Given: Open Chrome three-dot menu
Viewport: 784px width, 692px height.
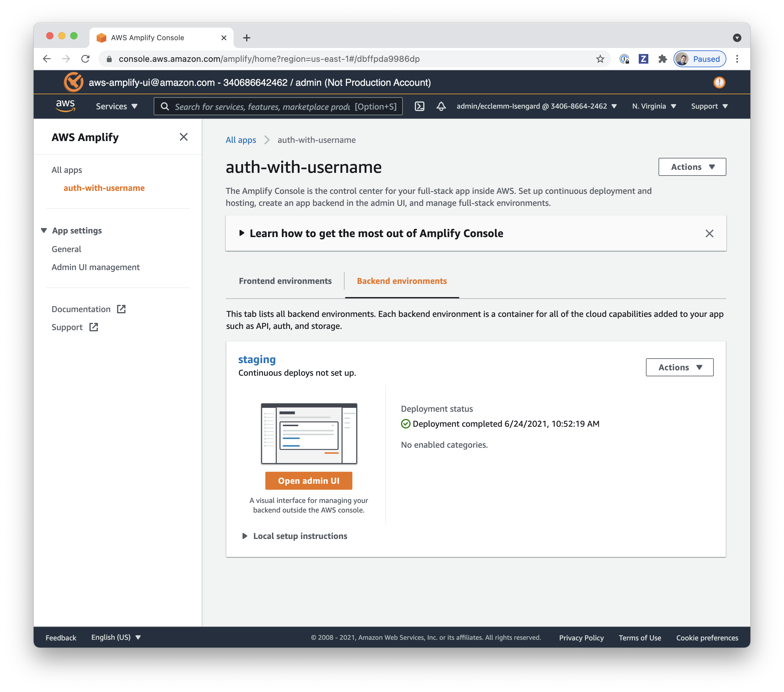Looking at the screenshot, I should 737,59.
